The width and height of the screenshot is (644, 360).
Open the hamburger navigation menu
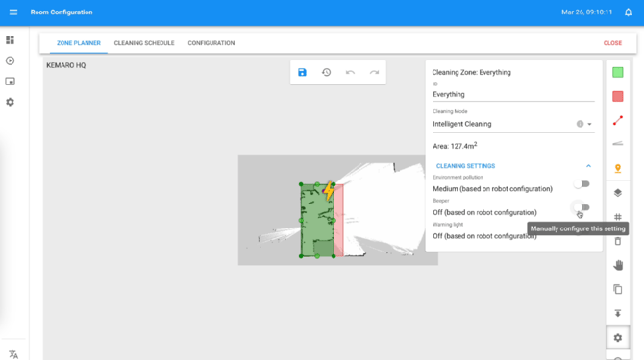coord(13,12)
